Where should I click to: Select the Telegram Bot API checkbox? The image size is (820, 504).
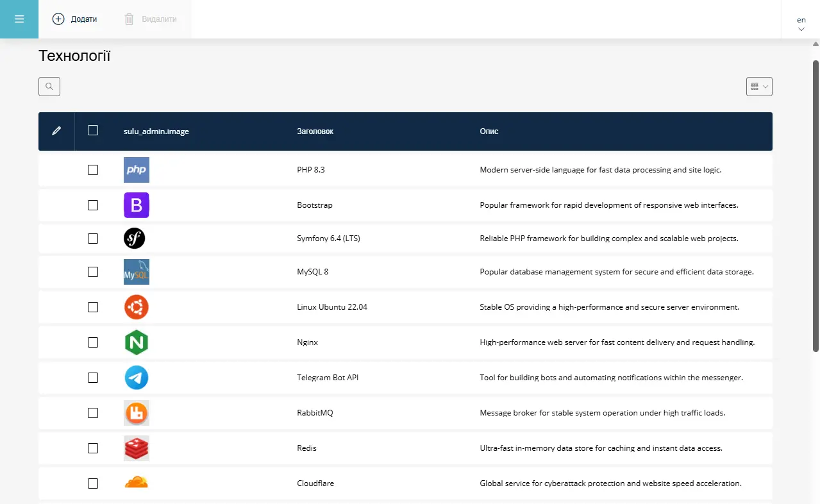93,378
